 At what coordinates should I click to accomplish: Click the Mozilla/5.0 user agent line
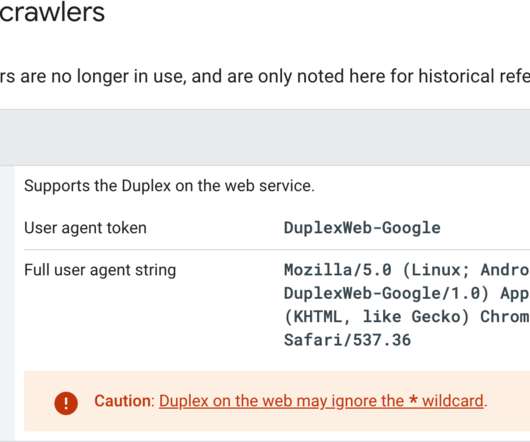tap(407, 270)
